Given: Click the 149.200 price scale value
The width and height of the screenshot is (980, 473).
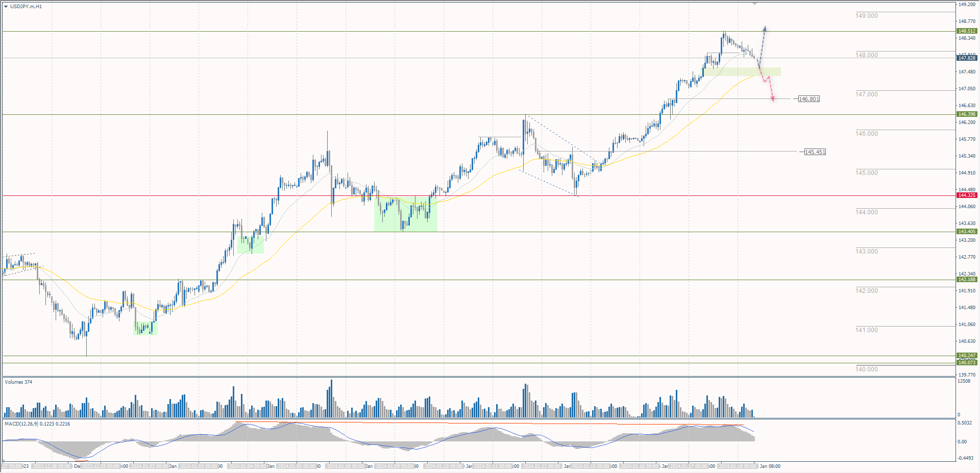Looking at the screenshot, I should 967,5.
